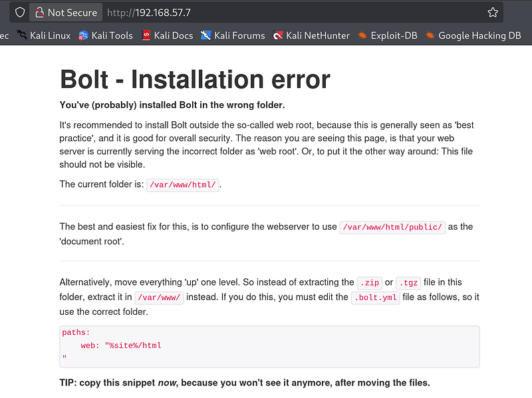Click the Not Secure padlock icon
This screenshot has height=398, width=532.
40,12
